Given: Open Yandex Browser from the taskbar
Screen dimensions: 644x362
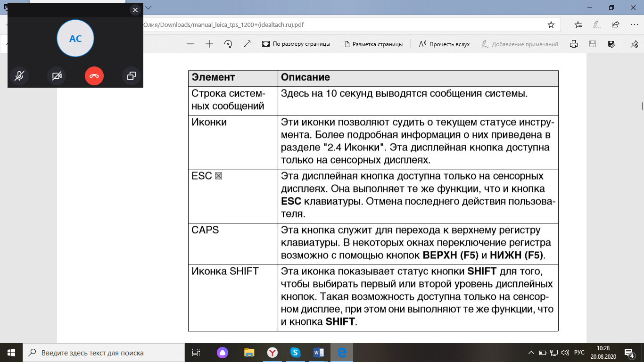Looking at the screenshot, I should click(x=272, y=353).
